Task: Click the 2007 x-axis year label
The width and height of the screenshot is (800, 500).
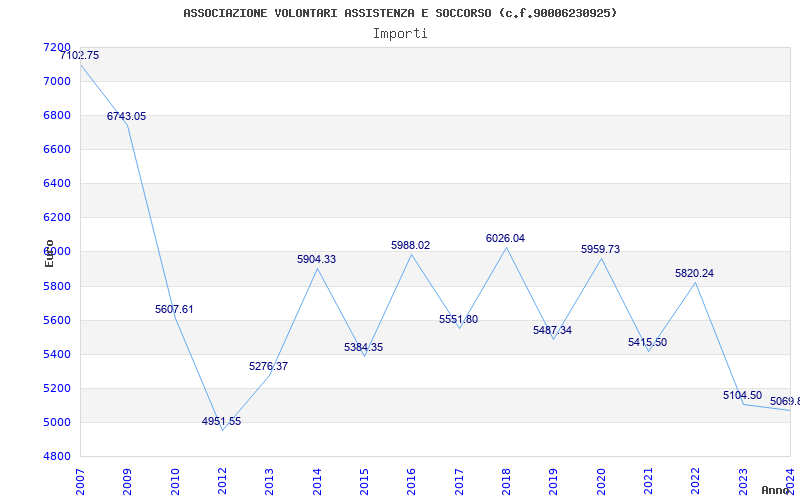Action: coord(80,481)
